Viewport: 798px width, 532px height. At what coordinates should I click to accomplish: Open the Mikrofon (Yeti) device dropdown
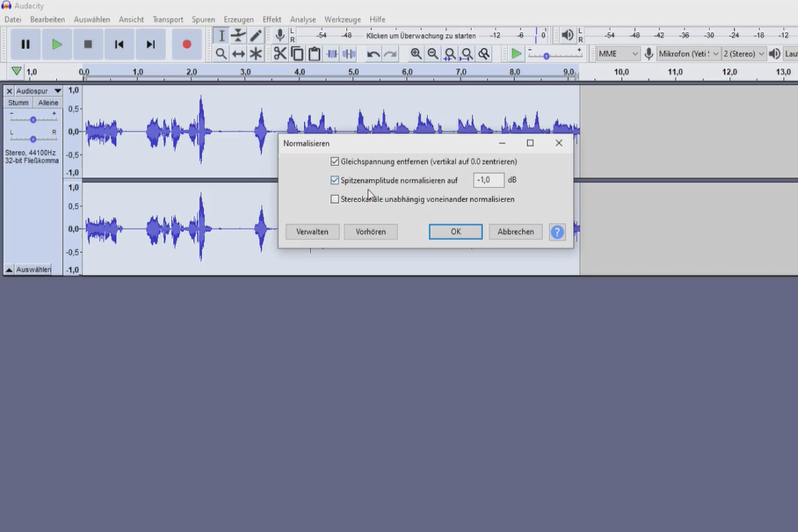tap(689, 54)
